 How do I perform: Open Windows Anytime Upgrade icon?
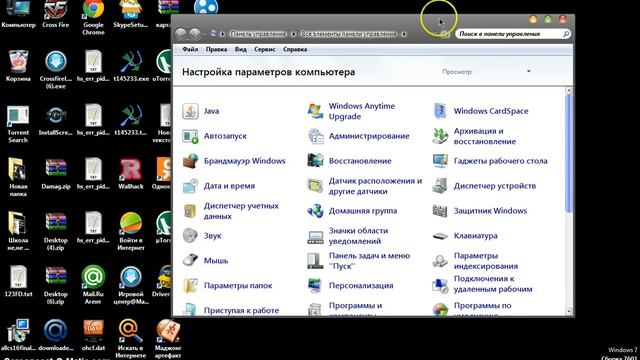pos(315,111)
